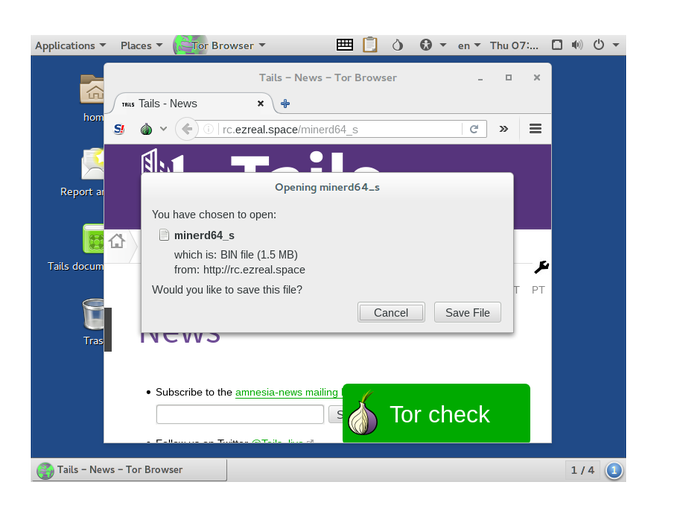
Task: Open the hamburger menu
Action: pos(536,129)
